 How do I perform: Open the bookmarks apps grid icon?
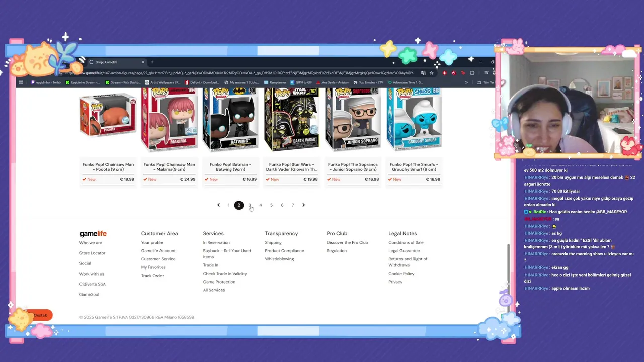21,82
